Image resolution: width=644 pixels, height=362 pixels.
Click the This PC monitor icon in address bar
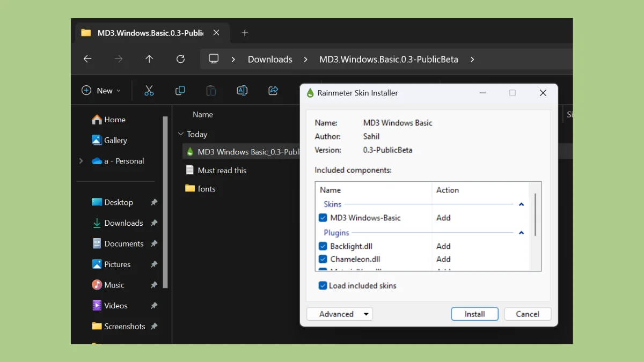[214, 59]
